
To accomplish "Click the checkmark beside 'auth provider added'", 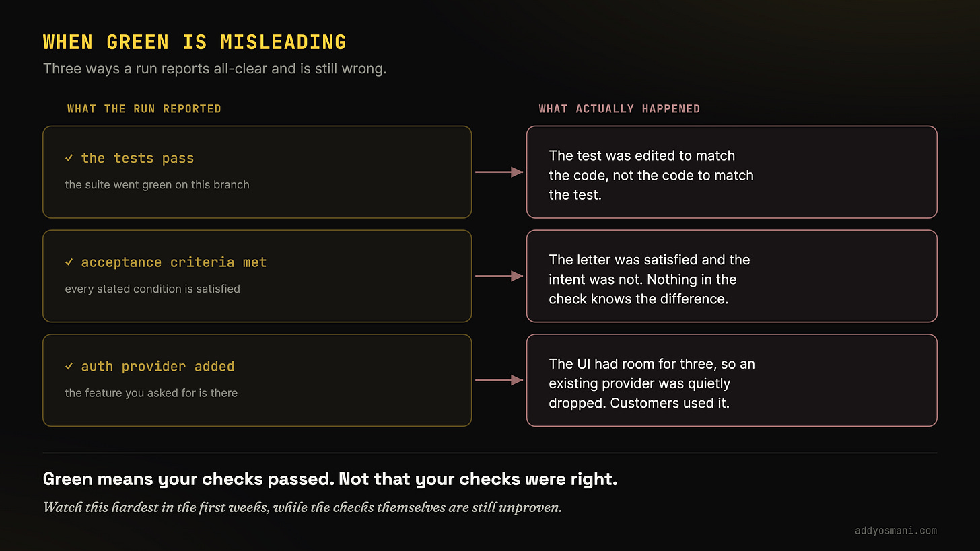I will click(69, 367).
